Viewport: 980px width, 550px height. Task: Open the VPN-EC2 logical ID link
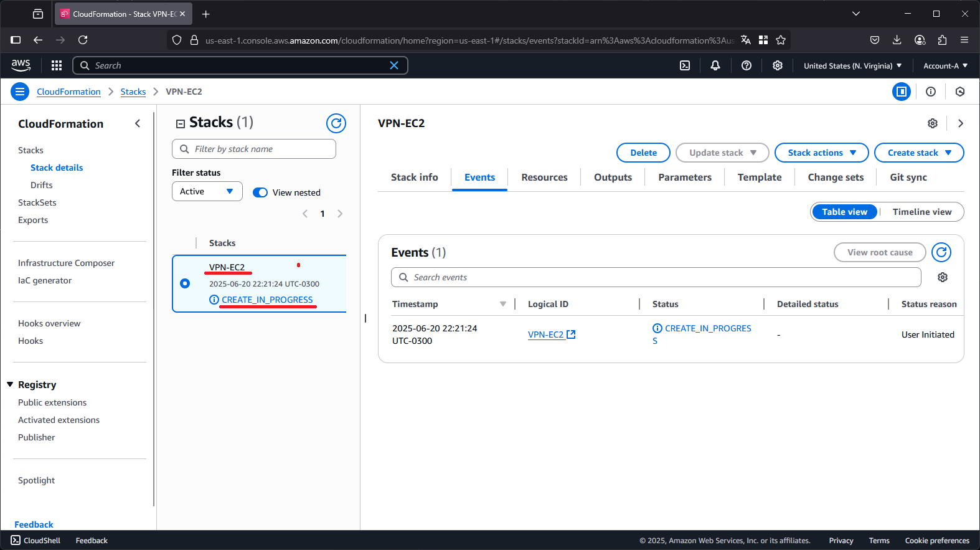click(x=552, y=334)
